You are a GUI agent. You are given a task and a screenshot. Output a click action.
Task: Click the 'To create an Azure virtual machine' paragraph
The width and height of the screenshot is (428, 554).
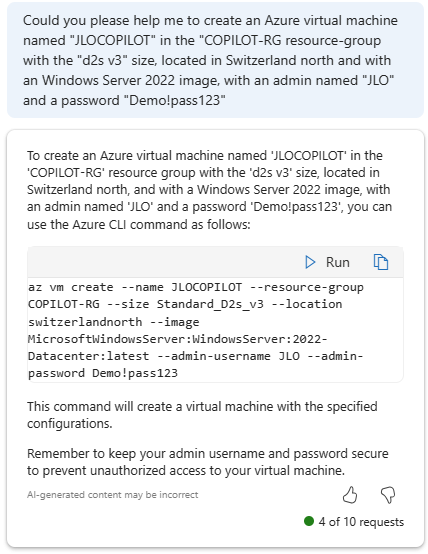click(x=210, y=190)
